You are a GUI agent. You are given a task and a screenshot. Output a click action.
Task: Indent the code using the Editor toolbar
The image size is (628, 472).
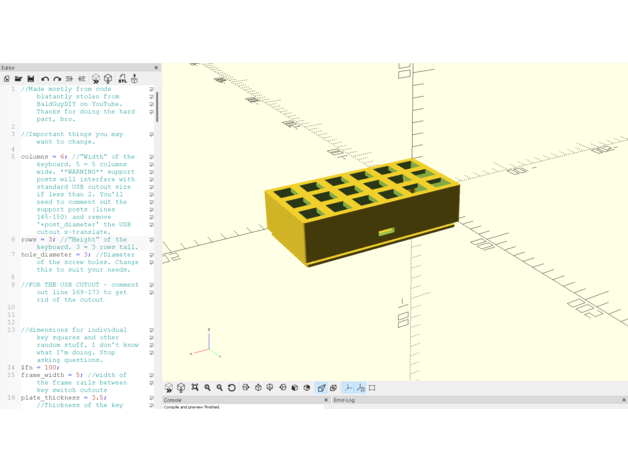click(x=82, y=79)
